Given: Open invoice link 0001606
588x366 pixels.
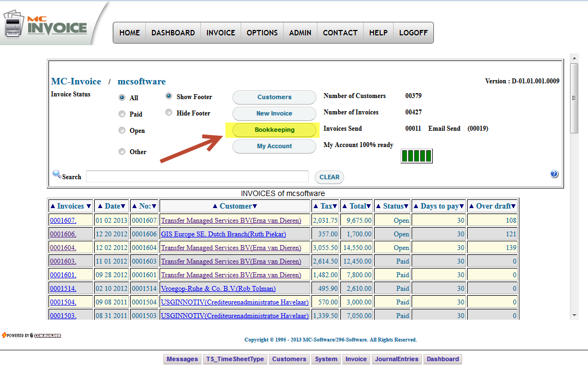Looking at the screenshot, I should (63, 234).
